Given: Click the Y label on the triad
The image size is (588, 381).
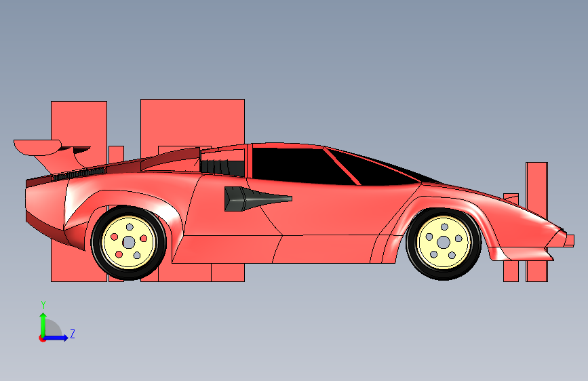Looking at the screenshot, I should tap(43, 305).
